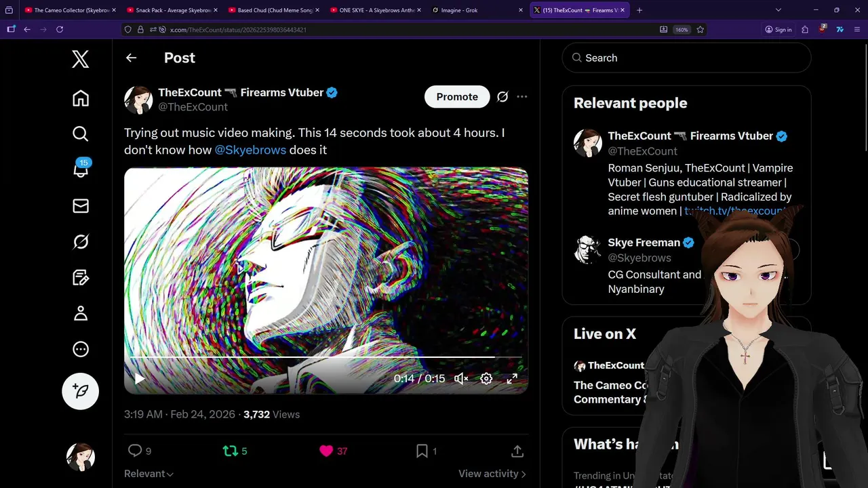Close The Cameo Collector tab
The image size is (868, 488).
[x=113, y=10]
